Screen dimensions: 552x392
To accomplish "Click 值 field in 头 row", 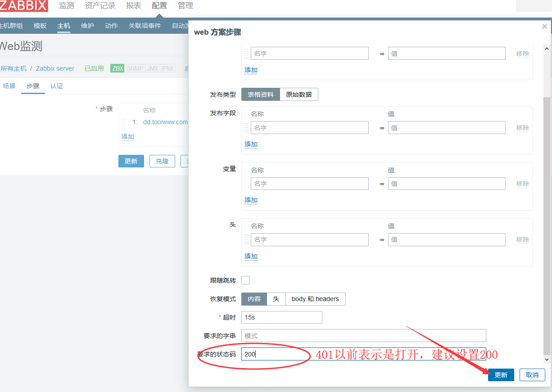I will pos(447,239).
